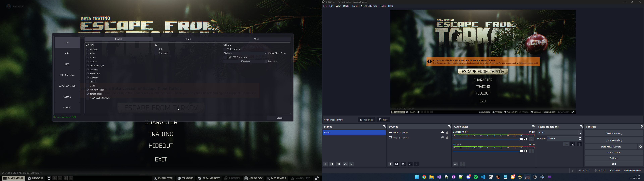This screenshot has height=181, width=644.
Task: Open scene filters icon in Scenes panel
Action: click(338, 164)
